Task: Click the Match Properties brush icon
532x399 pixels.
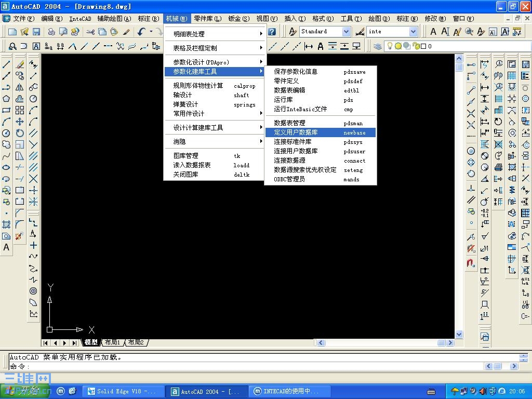Action: pyautogui.click(x=126, y=32)
